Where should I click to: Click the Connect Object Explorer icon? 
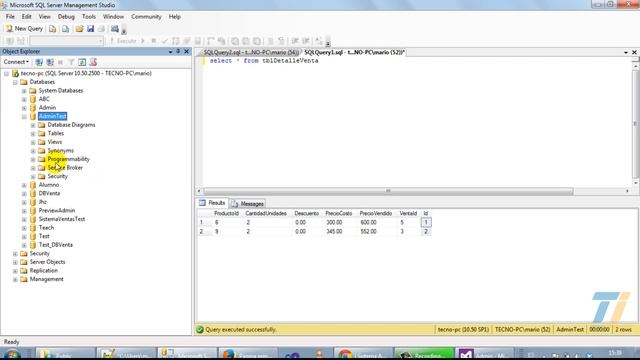point(39,62)
